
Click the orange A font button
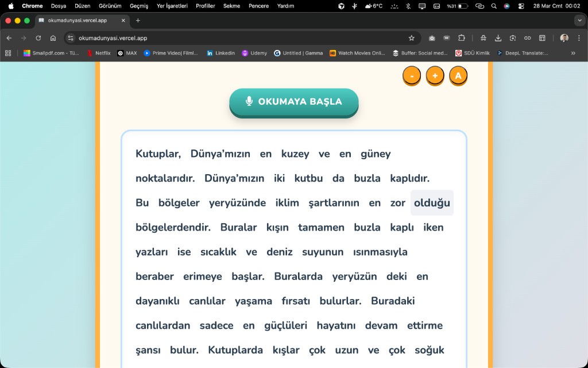(458, 76)
